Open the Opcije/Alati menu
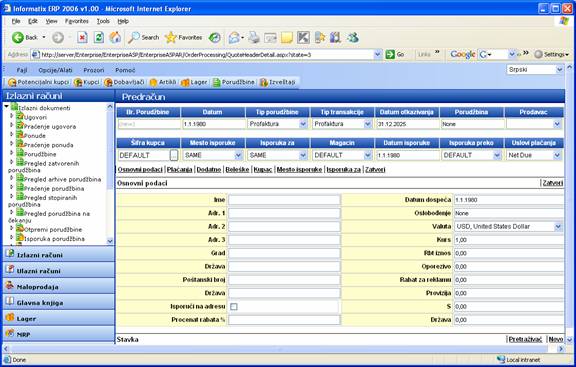 55,70
